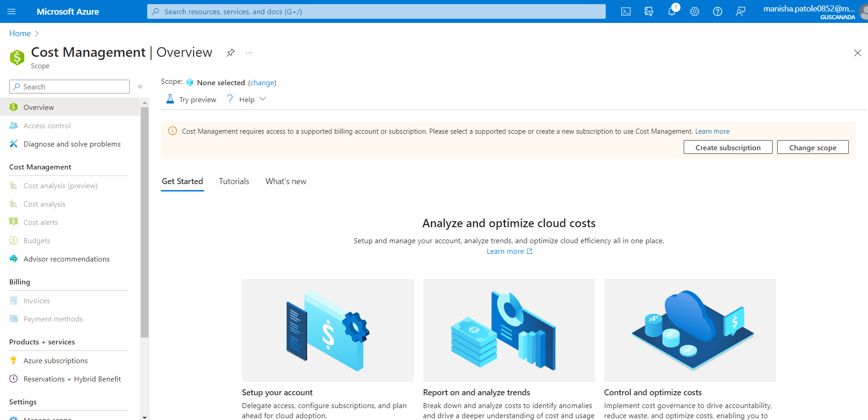Switch to the What's new tab
This screenshot has width=868, height=420.
[286, 181]
